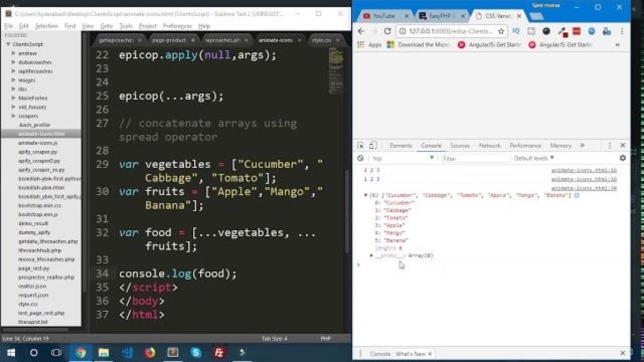Viewport: 644px width, 362px height.
Task: Toggle device toolbar in DevTools
Action: coord(372,145)
